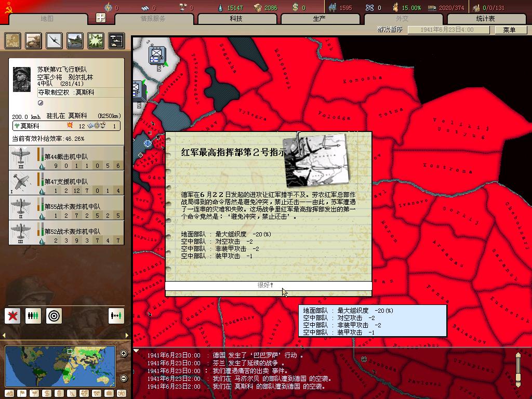Viewport: 532px width, 399px height.
Task: Select 第47支援机中队 squadron row
Action: tap(66, 183)
